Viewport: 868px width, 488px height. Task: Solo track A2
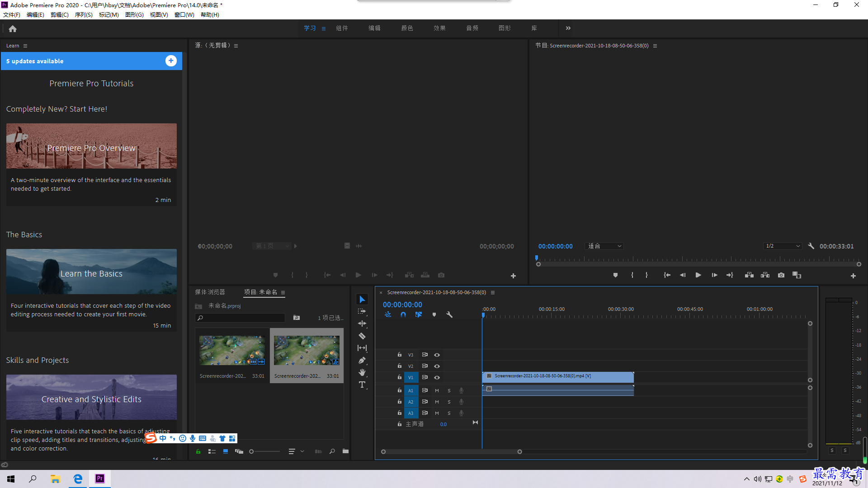coord(449,402)
